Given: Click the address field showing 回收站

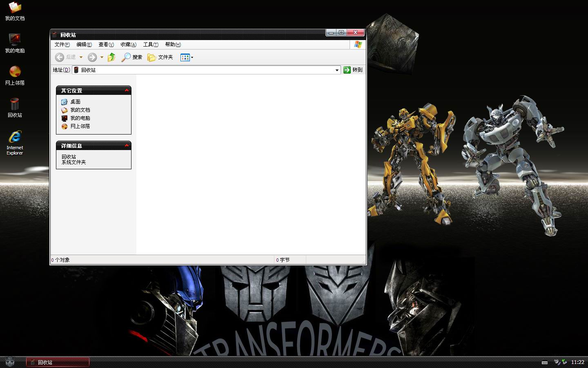Looking at the screenshot, I should tap(206, 70).
